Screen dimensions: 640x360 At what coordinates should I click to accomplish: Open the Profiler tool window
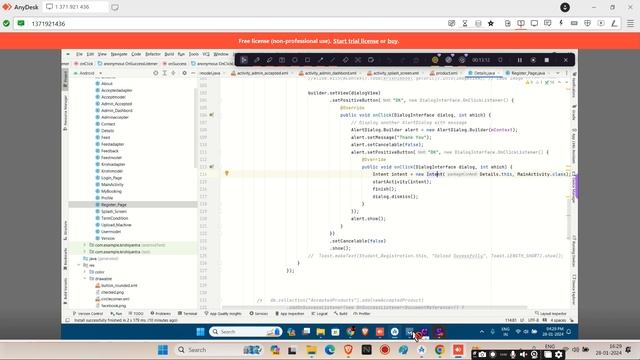362,313
